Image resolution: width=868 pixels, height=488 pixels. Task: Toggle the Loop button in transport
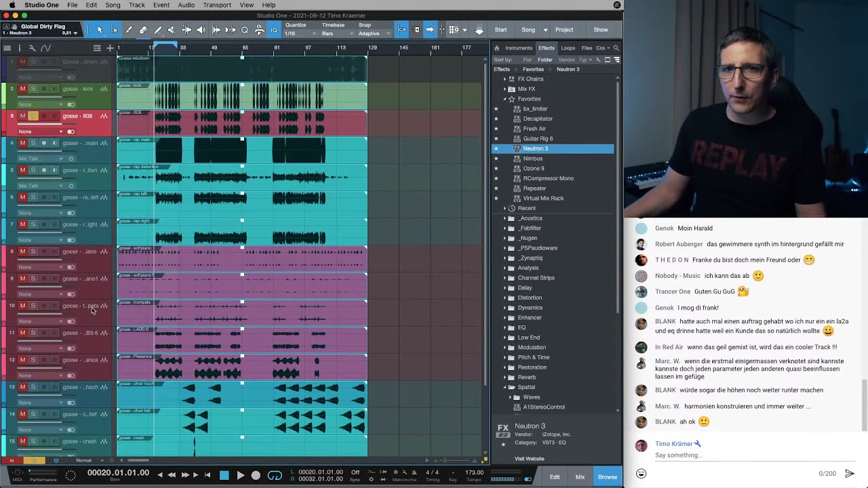[x=275, y=475]
